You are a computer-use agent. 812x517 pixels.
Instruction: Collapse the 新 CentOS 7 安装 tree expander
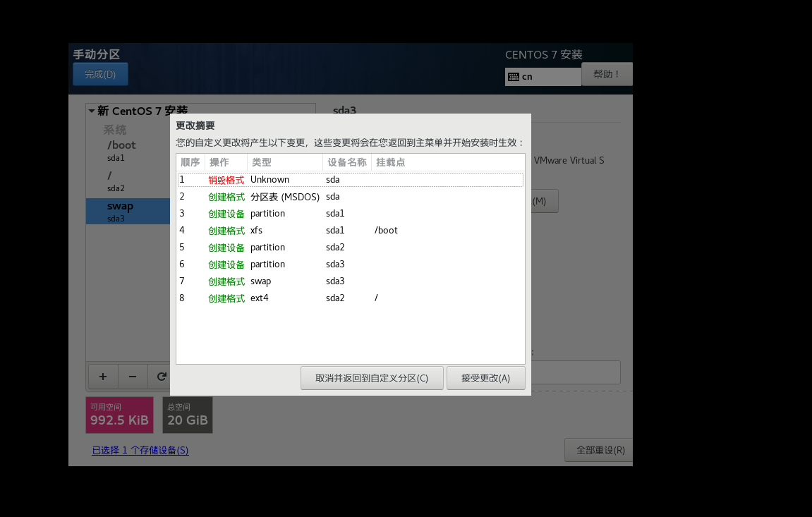92,111
